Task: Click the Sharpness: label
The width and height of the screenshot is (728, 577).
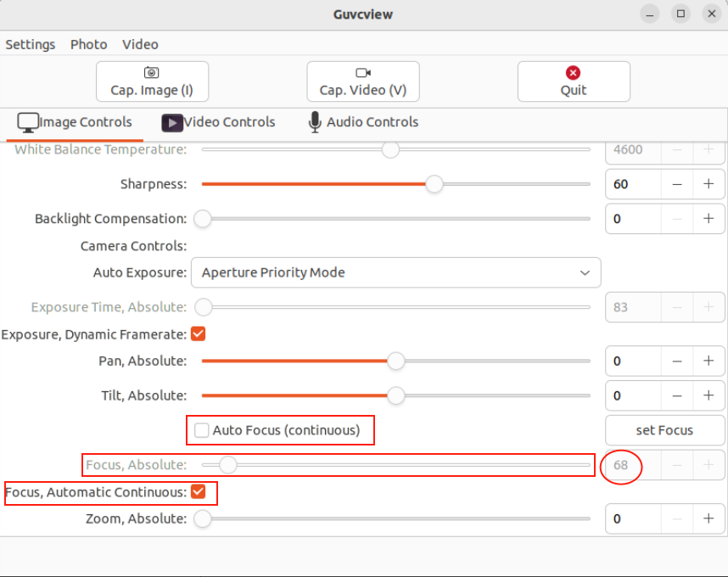Action: coord(154,184)
